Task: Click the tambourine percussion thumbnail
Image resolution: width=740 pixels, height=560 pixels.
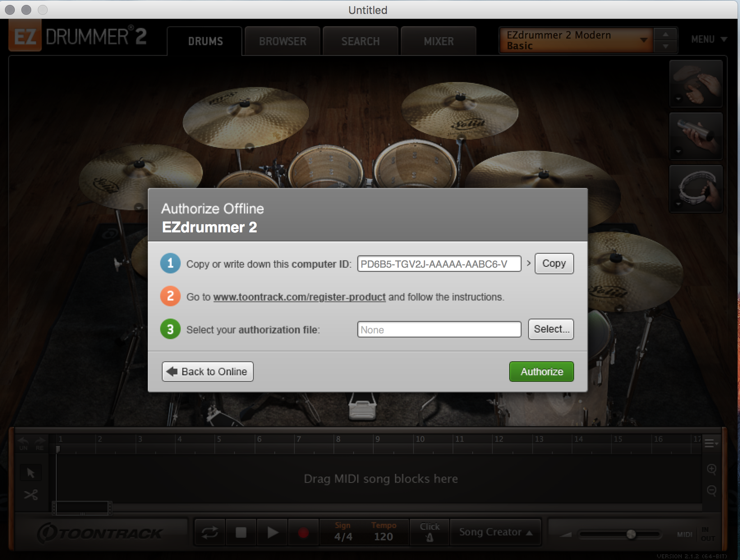Action: (x=696, y=188)
